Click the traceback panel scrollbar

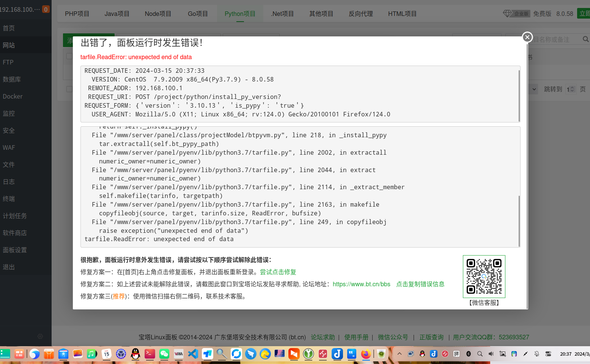tap(519, 221)
